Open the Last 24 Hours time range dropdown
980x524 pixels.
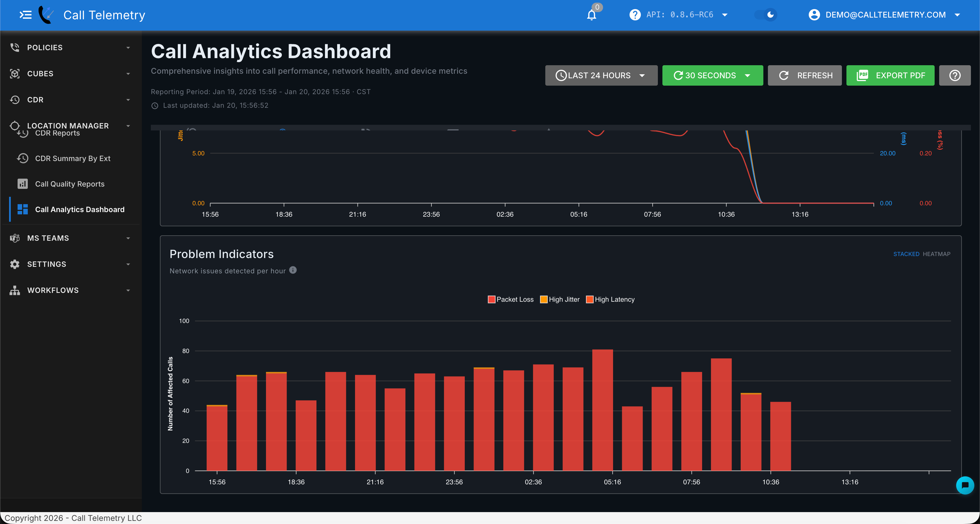(601, 75)
